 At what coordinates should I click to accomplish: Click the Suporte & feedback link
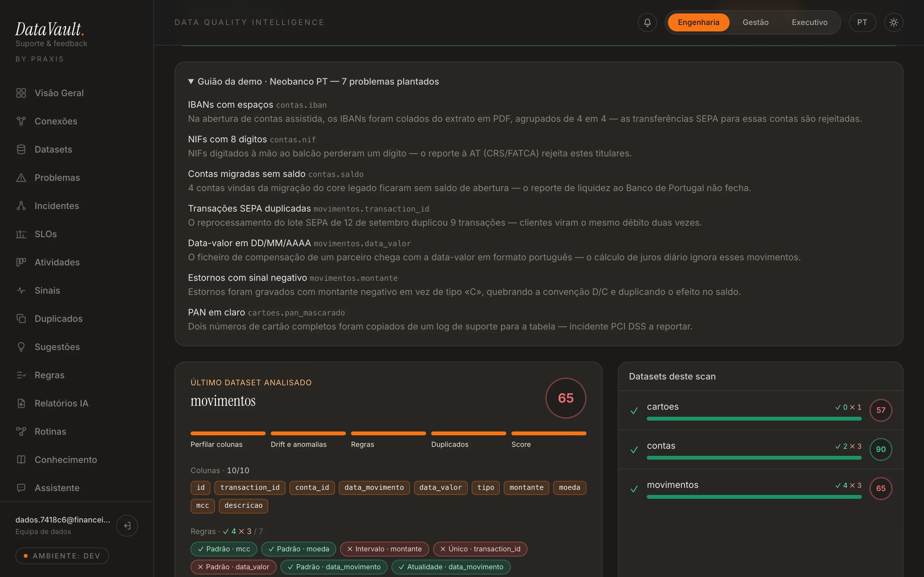tap(51, 44)
